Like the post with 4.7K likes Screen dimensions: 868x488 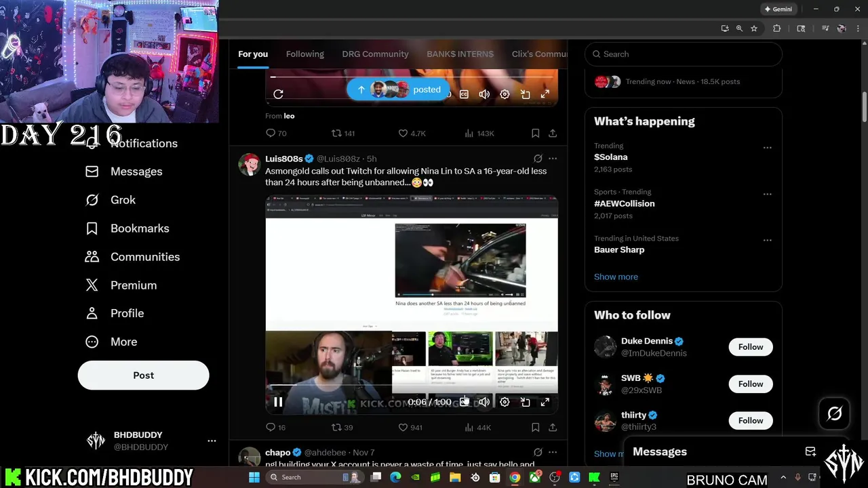pyautogui.click(x=412, y=134)
